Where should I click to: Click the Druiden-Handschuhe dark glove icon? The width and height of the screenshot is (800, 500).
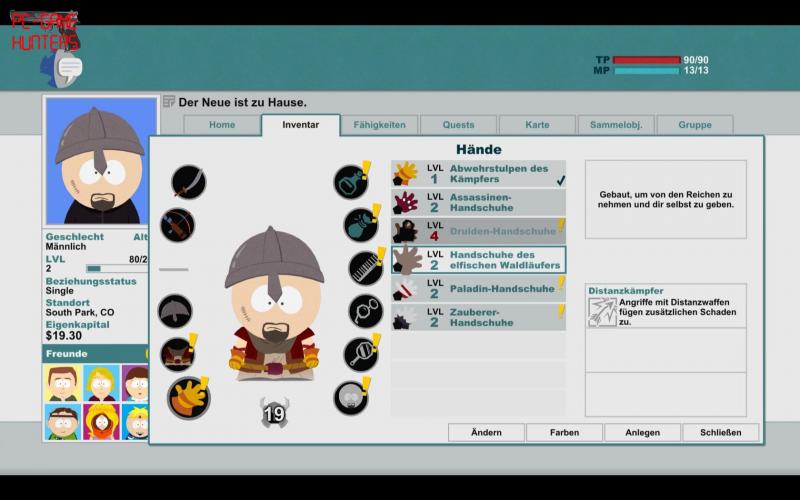coord(406,231)
